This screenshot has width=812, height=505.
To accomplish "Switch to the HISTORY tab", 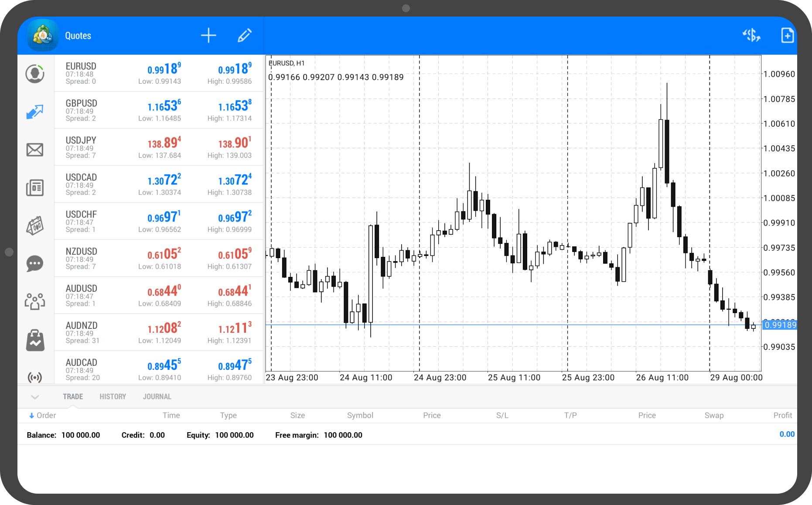I will tap(113, 397).
